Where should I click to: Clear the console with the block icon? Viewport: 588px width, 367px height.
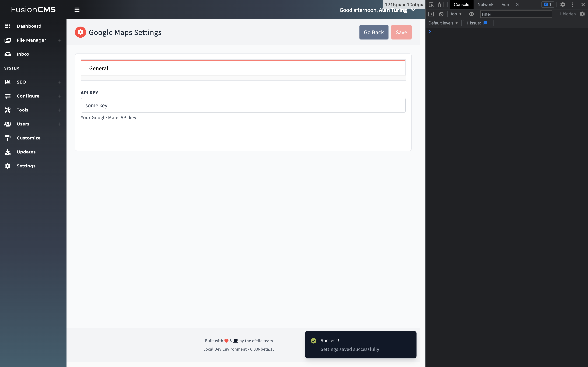[x=441, y=14]
